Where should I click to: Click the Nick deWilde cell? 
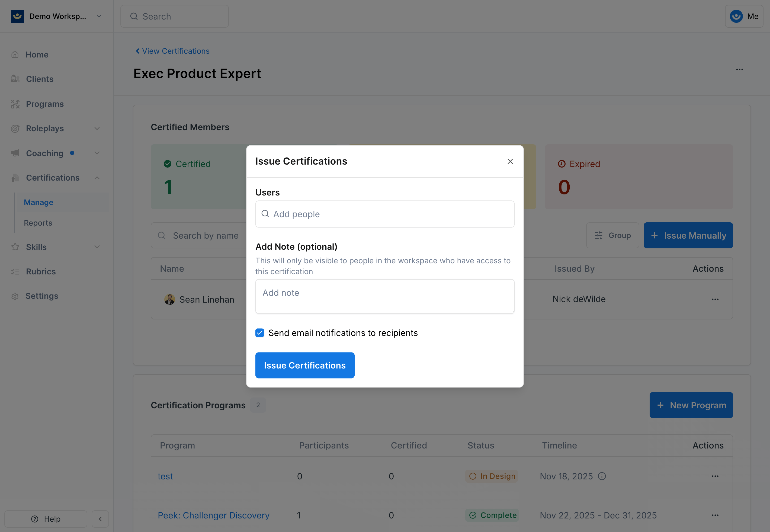(579, 299)
